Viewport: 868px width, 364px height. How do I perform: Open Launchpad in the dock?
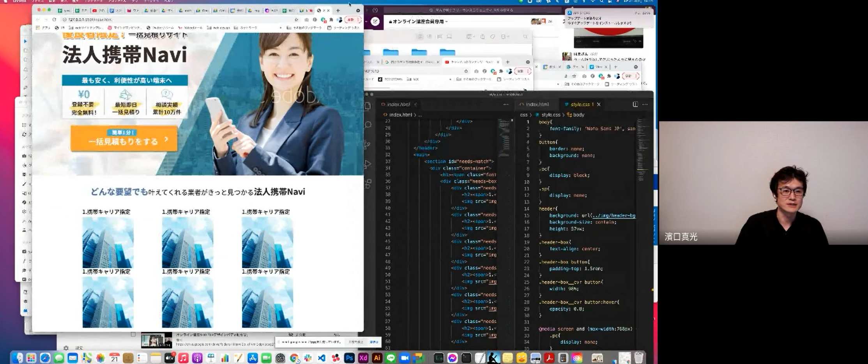click(x=31, y=358)
